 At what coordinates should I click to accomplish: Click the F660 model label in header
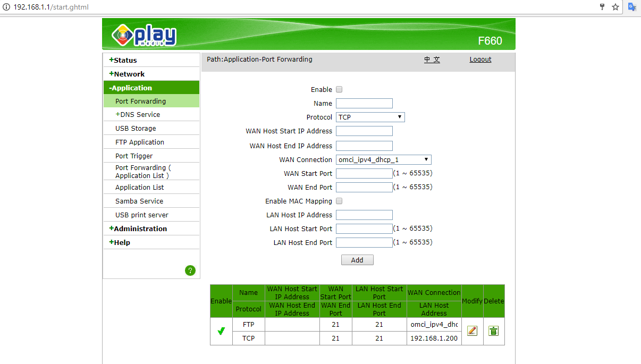(x=490, y=41)
